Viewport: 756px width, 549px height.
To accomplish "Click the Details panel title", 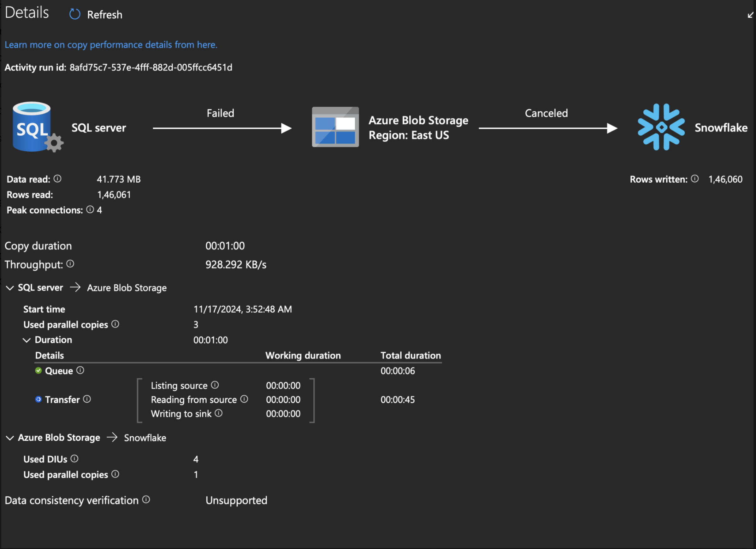I will [x=27, y=12].
